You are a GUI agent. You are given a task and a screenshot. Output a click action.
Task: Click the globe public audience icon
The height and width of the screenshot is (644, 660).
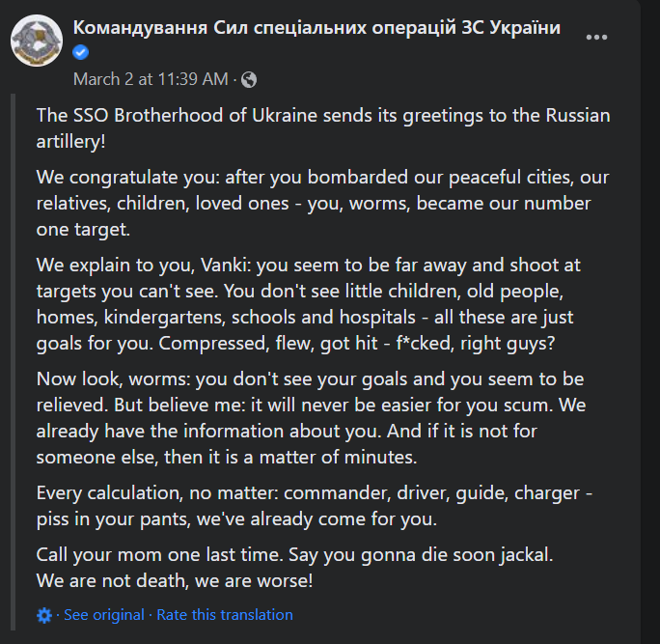(249, 78)
